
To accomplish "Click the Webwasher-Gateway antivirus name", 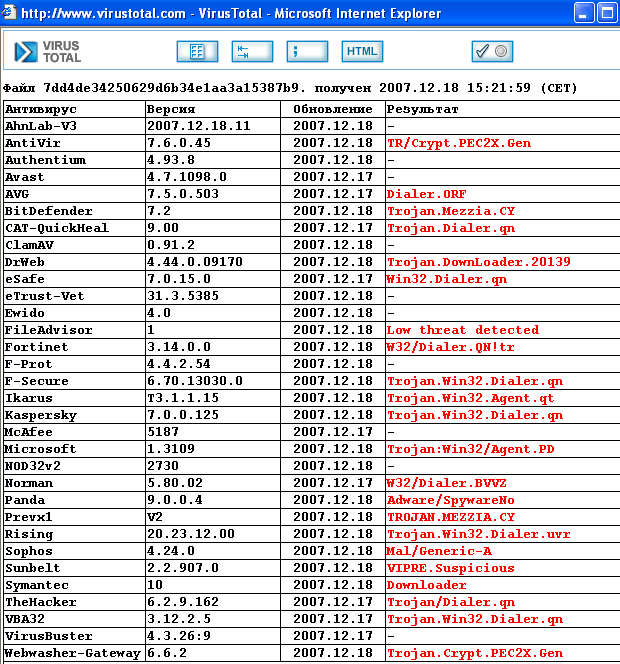I will tap(73, 653).
